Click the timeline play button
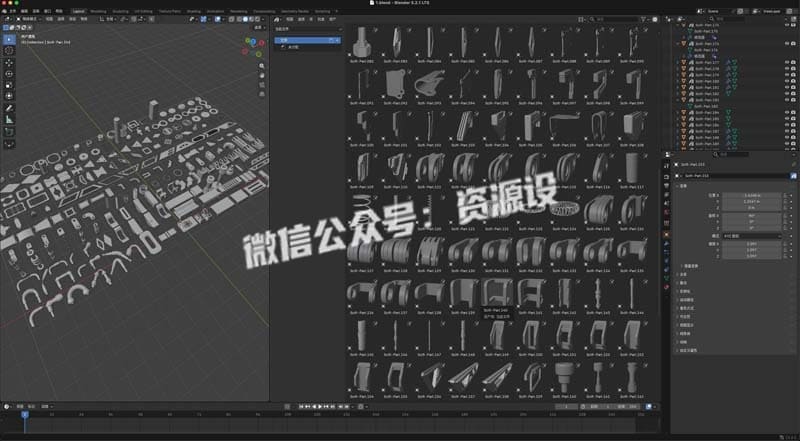This screenshot has height=441, width=800. click(320, 406)
